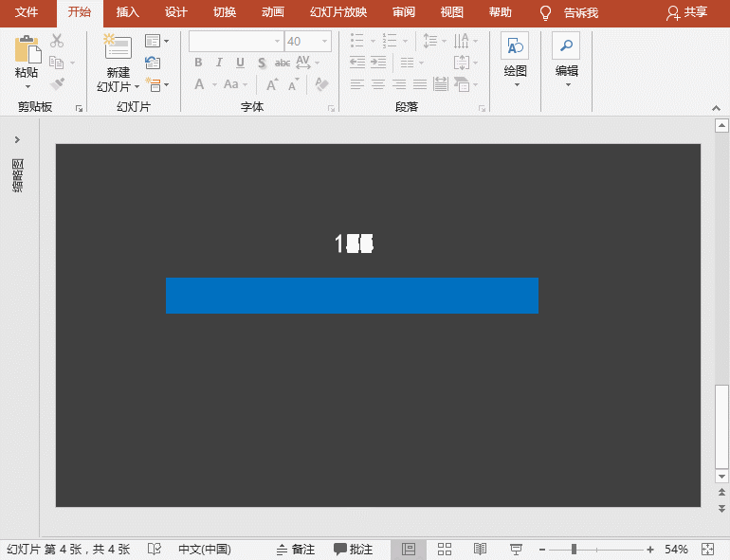Open the Insert (插入) tab
This screenshot has height=560, width=730.
pyautogui.click(x=127, y=12)
